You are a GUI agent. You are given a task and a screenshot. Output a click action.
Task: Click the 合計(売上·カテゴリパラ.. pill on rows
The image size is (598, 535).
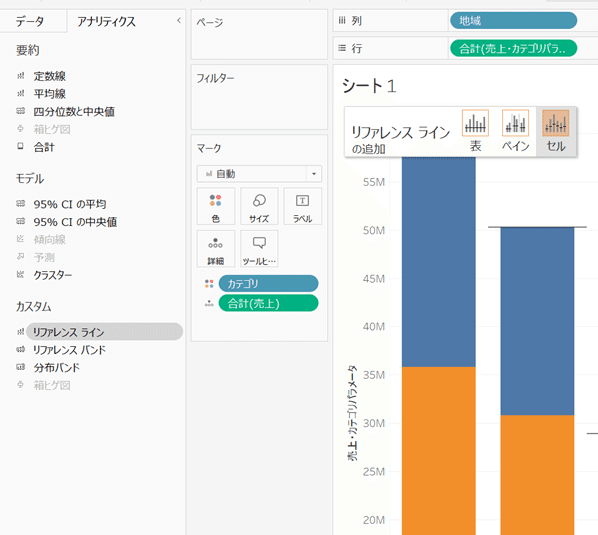(x=513, y=48)
